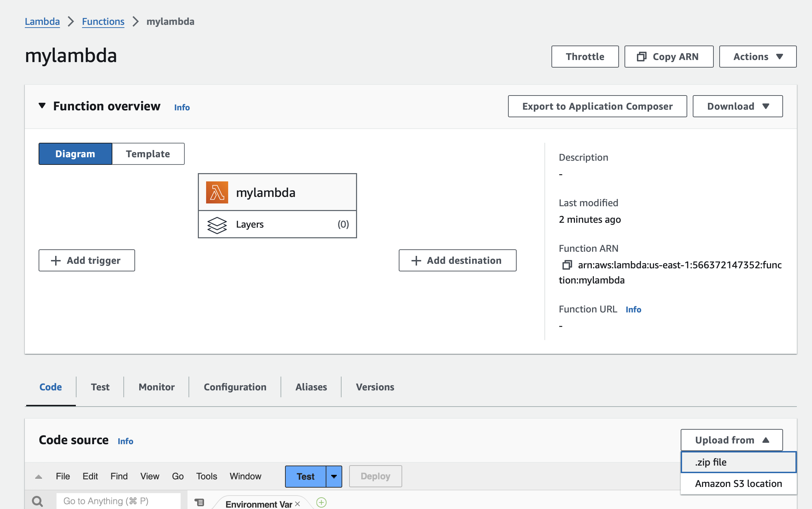Click the search magnifier icon in editor
The image size is (812, 509).
(38, 501)
